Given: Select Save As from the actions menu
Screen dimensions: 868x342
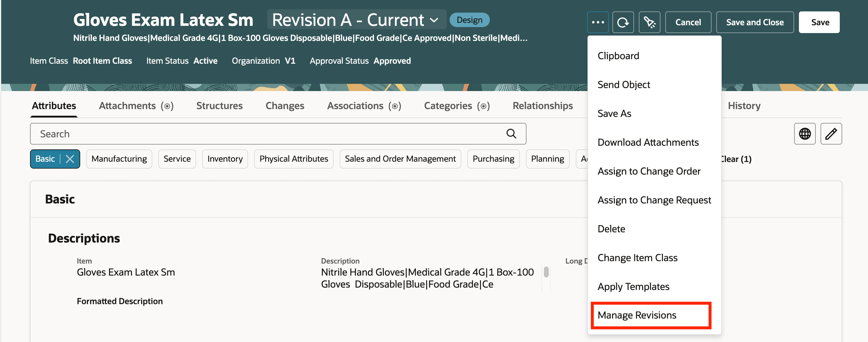Looking at the screenshot, I should pos(614,113).
